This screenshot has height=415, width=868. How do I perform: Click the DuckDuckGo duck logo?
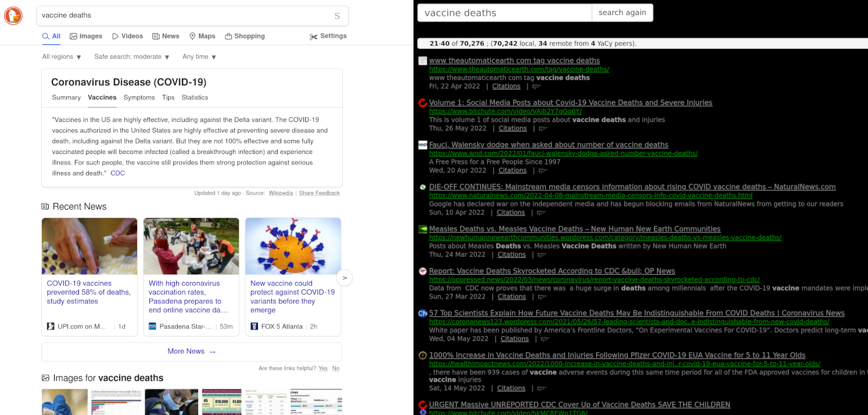click(13, 16)
